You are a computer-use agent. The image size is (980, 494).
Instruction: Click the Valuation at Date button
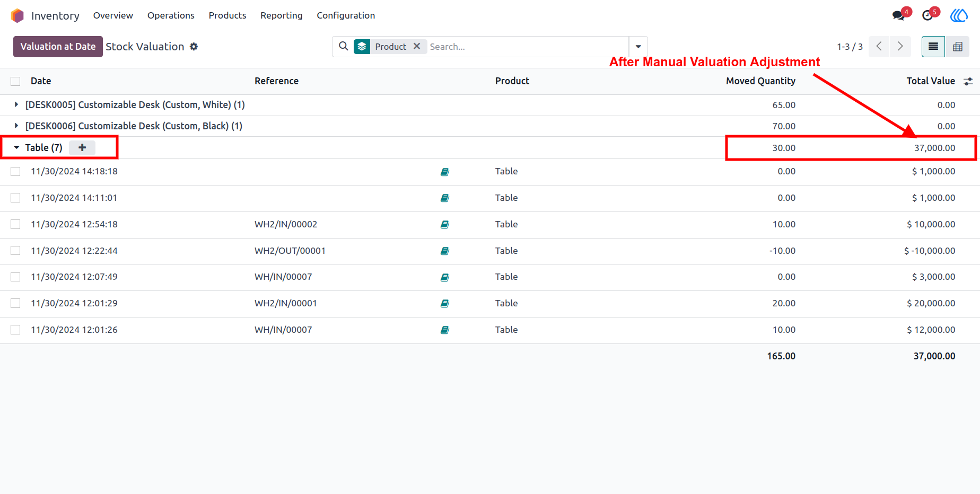[x=58, y=47]
